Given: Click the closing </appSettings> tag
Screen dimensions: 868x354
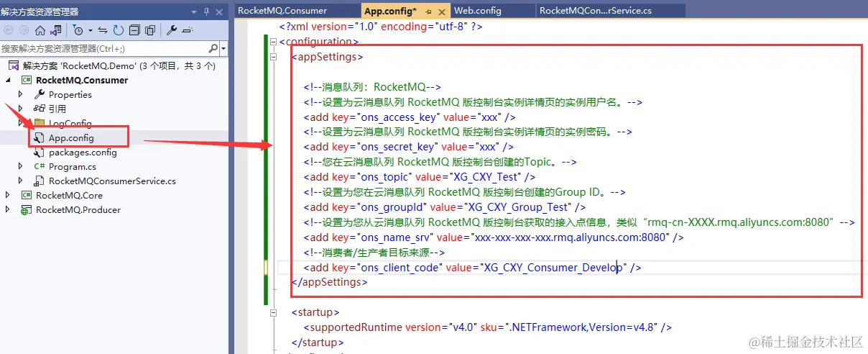Looking at the screenshot, I should click(329, 282).
